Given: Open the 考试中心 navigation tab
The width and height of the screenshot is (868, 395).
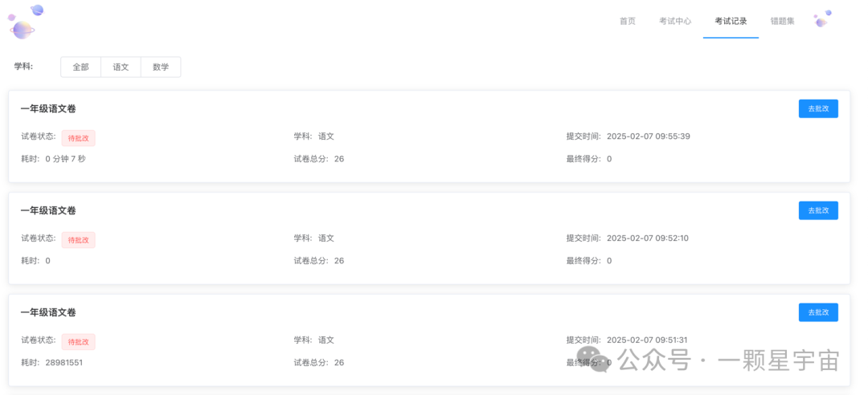Looking at the screenshot, I should coord(675,22).
